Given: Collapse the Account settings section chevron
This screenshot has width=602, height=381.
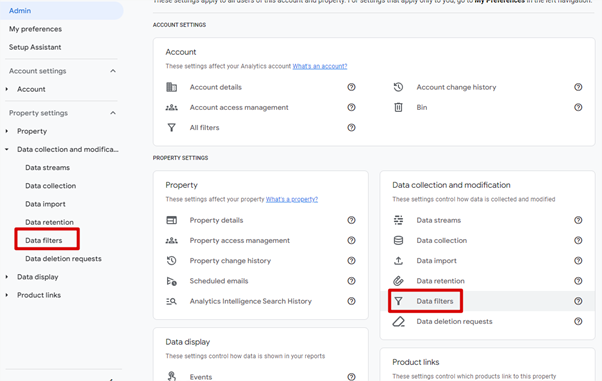Looking at the screenshot, I should (x=113, y=71).
